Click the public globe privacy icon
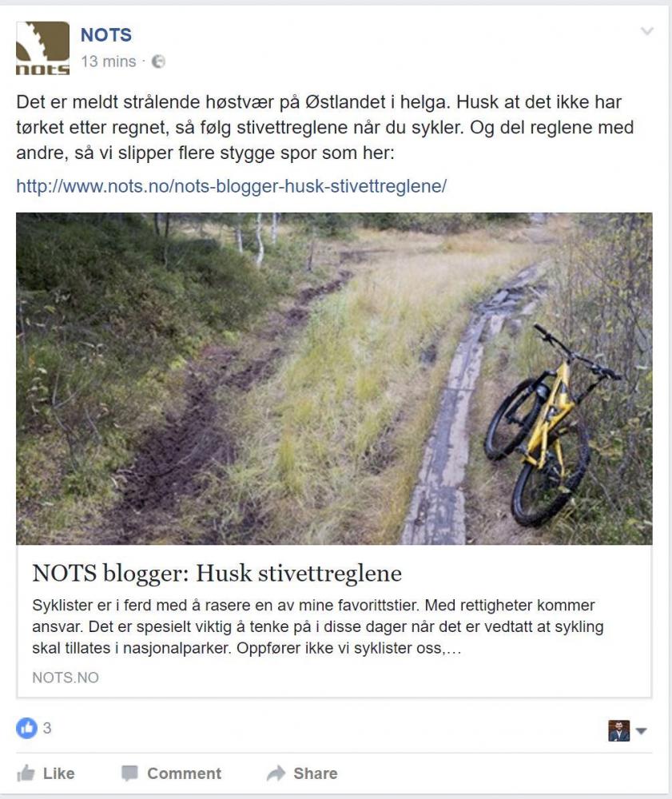The image size is (672, 799). click(158, 62)
